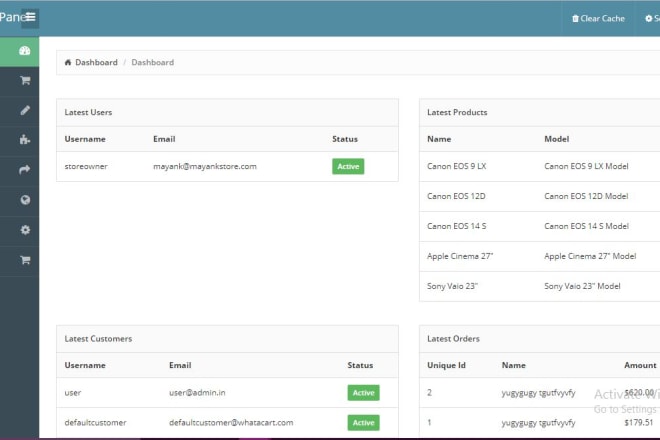This screenshot has height=440, width=660.
Task: Click Email column header in Latest Users
Action: pyautogui.click(x=164, y=139)
